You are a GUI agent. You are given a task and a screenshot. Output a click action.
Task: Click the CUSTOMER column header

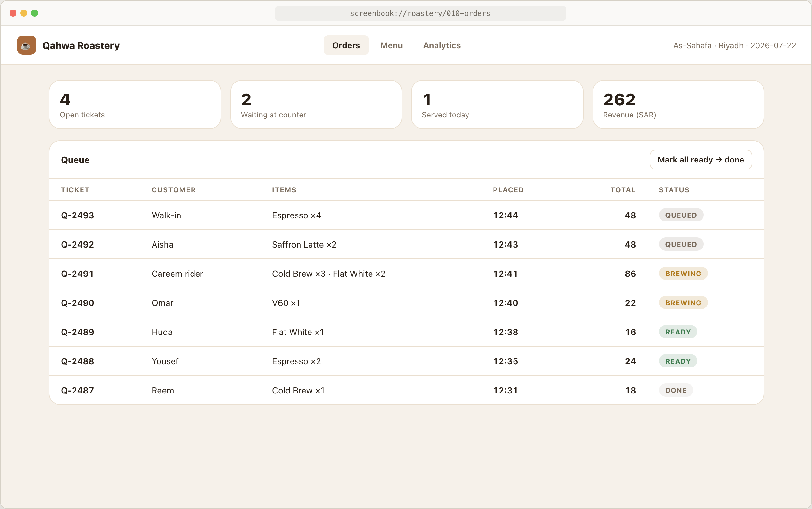pyautogui.click(x=174, y=190)
